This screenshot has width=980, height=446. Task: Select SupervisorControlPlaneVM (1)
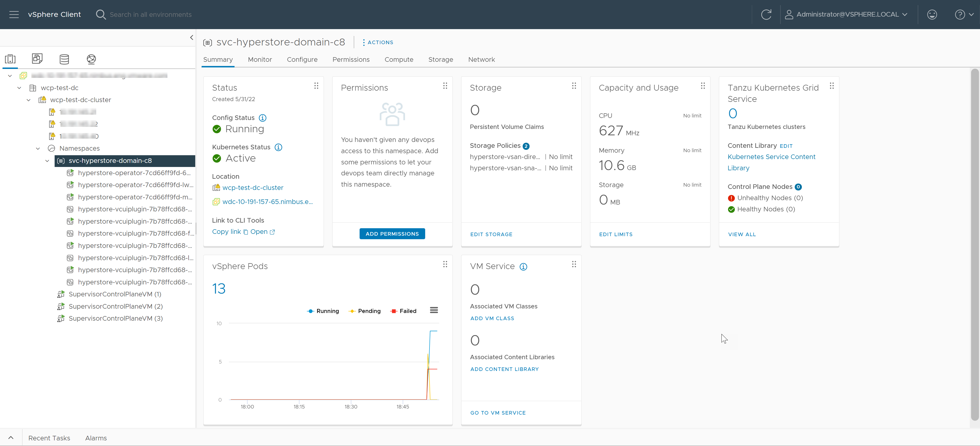115,294
